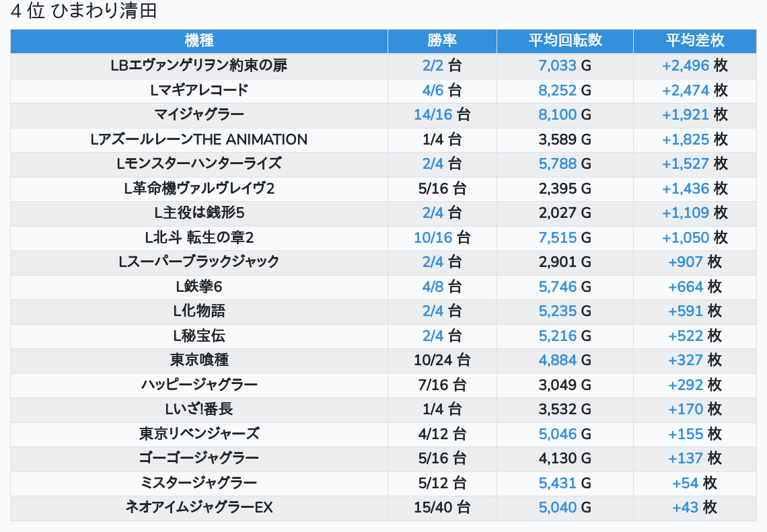767x532 pixels.
Task: Click the 8,252 G average spins value
Action: click(x=564, y=90)
